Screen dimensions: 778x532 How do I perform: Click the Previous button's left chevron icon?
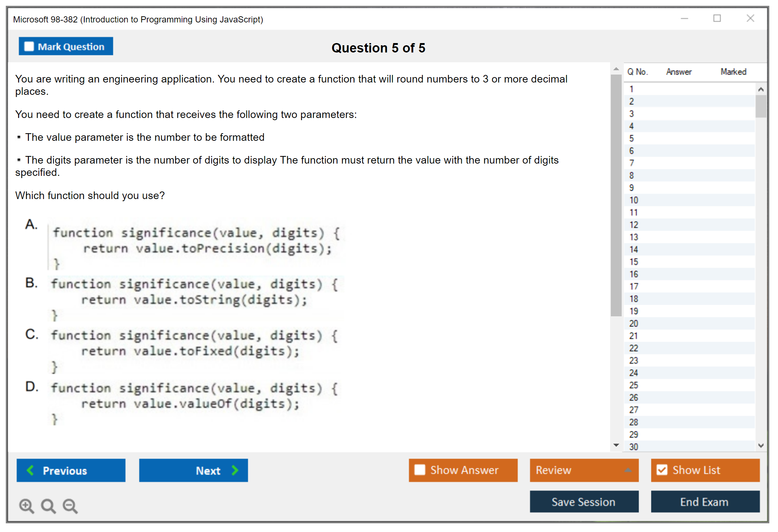(x=30, y=470)
